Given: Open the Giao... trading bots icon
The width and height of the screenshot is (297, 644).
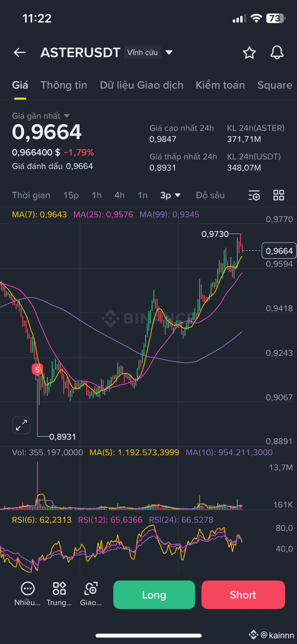Looking at the screenshot, I should click(91, 594).
